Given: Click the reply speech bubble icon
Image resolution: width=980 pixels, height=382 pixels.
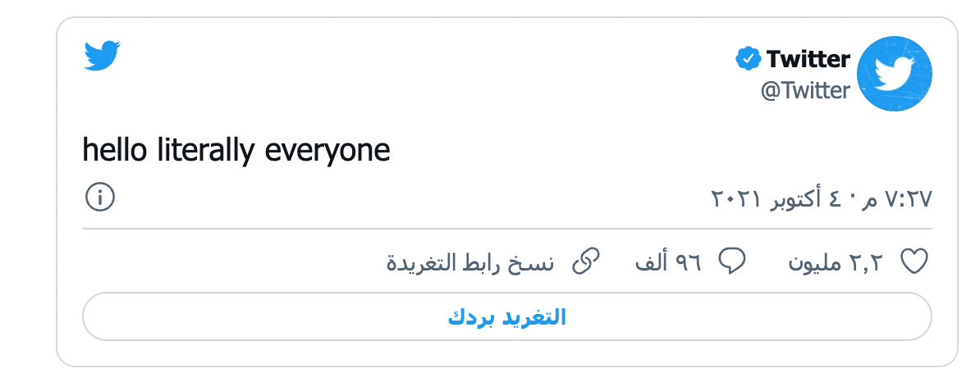Looking at the screenshot, I should (732, 262).
